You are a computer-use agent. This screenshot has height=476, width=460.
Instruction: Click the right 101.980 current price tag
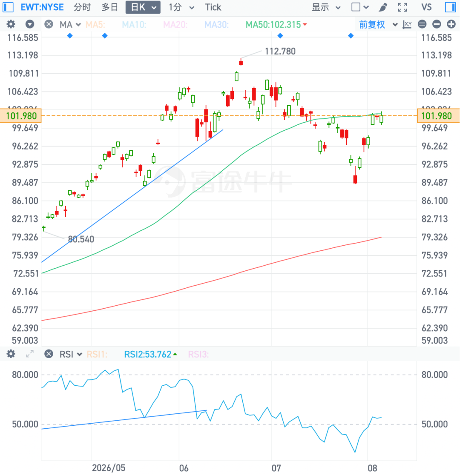coord(438,116)
